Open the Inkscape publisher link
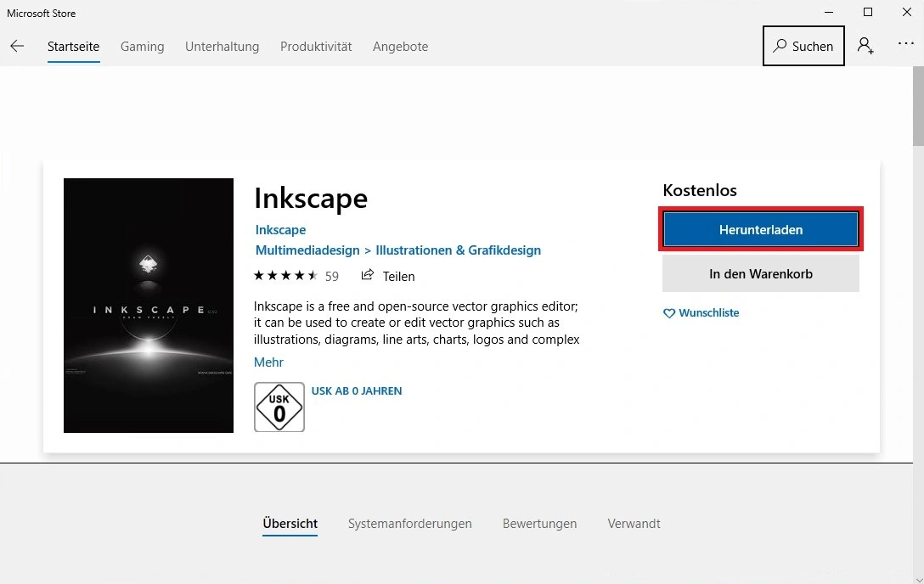Viewport: 924px width, 584px height. pyautogui.click(x=280, y=230)
